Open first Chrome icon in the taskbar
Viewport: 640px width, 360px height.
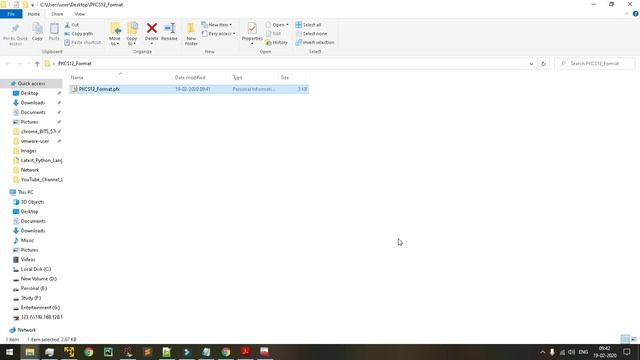89,352
